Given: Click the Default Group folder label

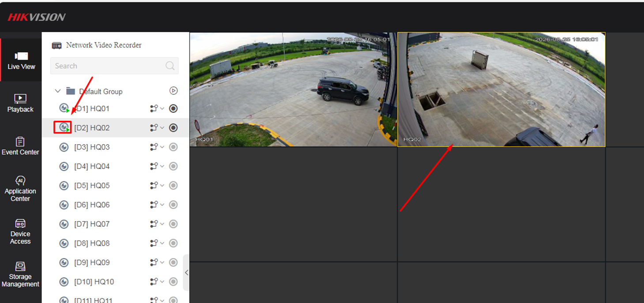Looking at the screenshot, I should pyautogui.click(x=101, y=92).
